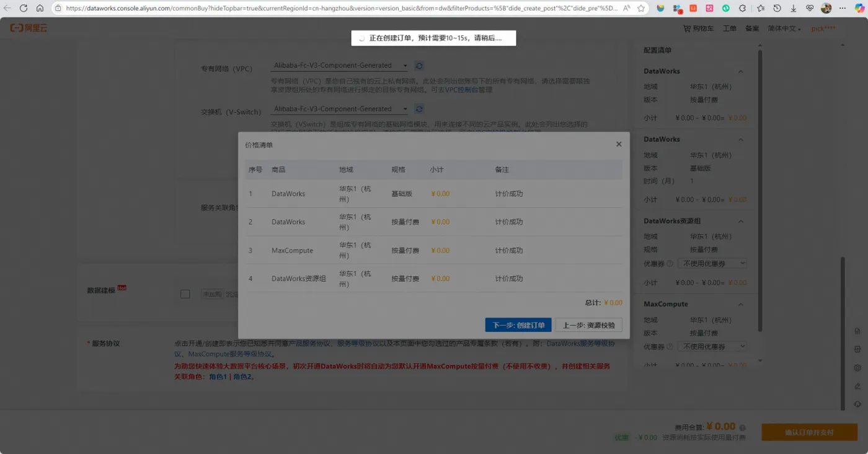This screenshot has height=454, width=868.
Task: Open the pick**** account menu
Action: pos(823,28)
